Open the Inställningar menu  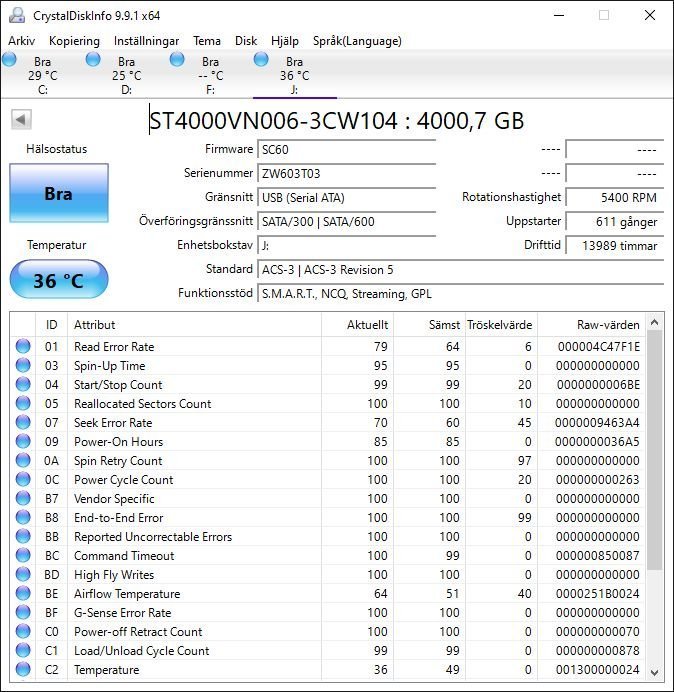pyautogui.click(x=146, y=41)
